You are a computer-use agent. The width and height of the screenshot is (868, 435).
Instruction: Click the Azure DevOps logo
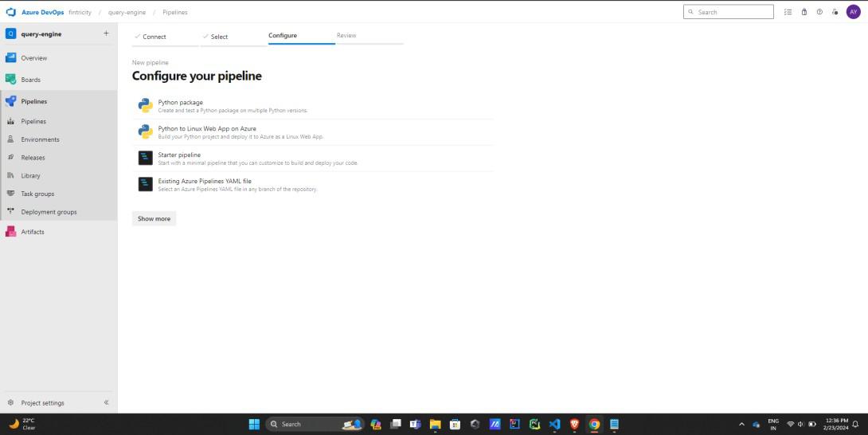tap(10, 12)
